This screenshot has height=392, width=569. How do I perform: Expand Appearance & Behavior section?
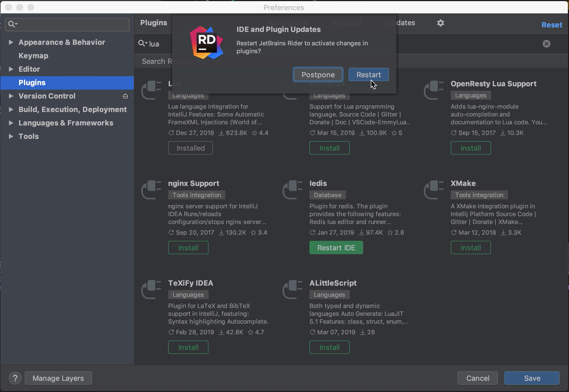point(11,42)
